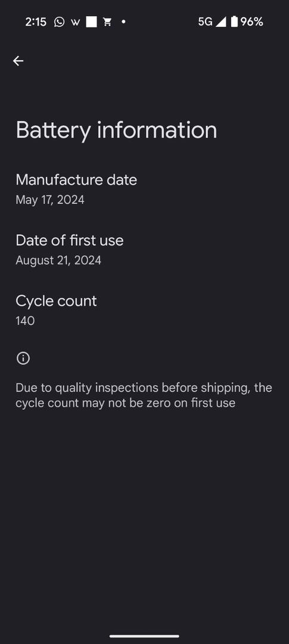The image size is (289, 644).
Task: Tap the Battery information heading
Action: point(116,130)
